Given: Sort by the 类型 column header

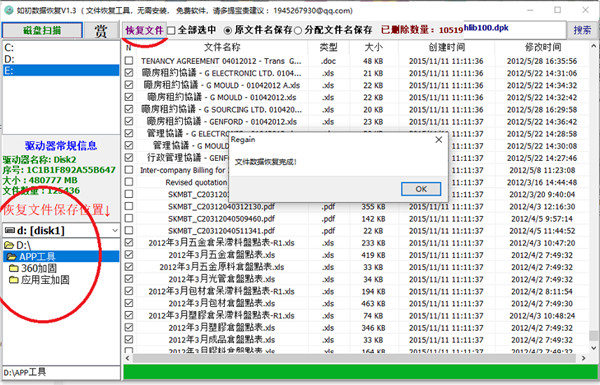Looking at the screenshot, I should coord(328,47).
